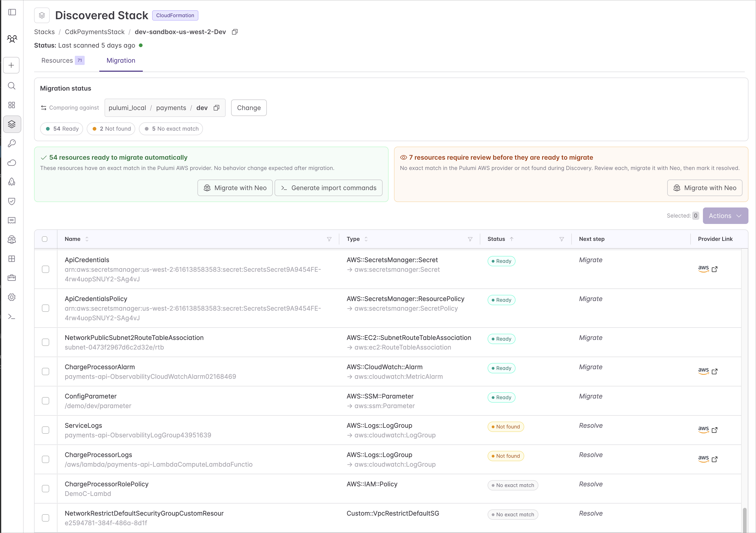This screenshot has width=756, height=533.
Task: Click Migrate with Neo in green panel
Action: tap(235, 188)
